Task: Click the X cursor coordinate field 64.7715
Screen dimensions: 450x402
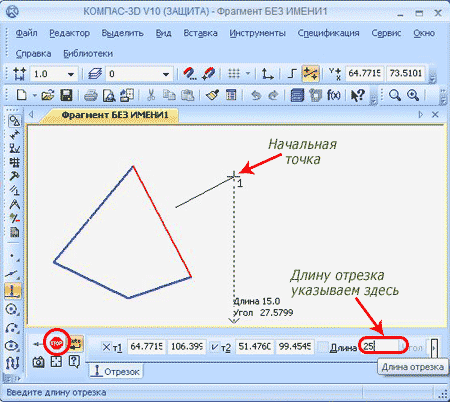Action: 365,73
